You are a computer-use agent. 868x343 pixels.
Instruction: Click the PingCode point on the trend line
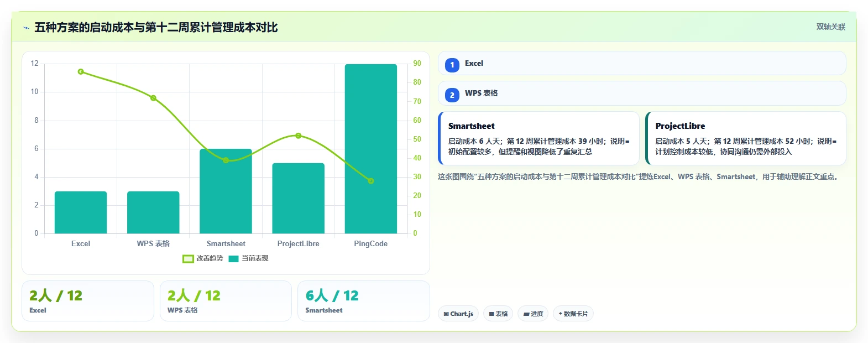(x=371, y=181)
